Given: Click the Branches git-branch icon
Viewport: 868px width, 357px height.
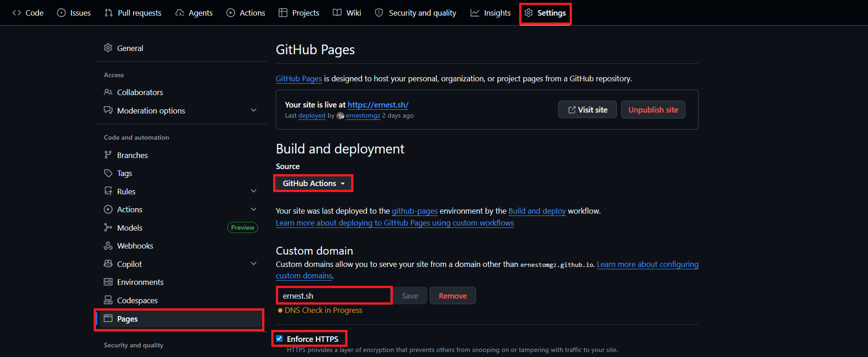Looking at the screenshot, I should [x=108, y=155].
